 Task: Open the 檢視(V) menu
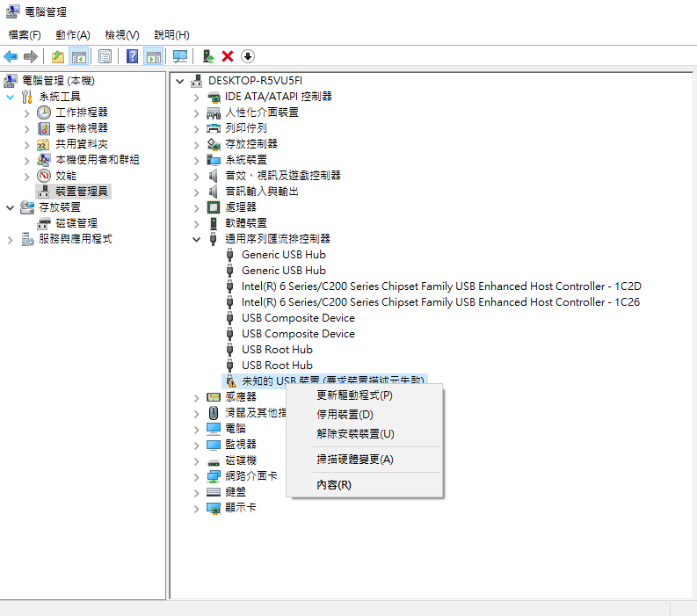[122, 34]
